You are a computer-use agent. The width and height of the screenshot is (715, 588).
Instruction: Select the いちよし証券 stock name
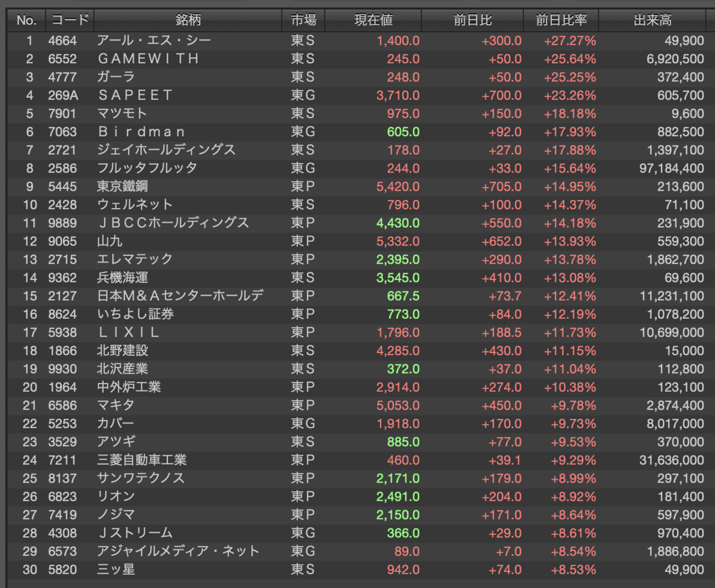tap(135, 314)
